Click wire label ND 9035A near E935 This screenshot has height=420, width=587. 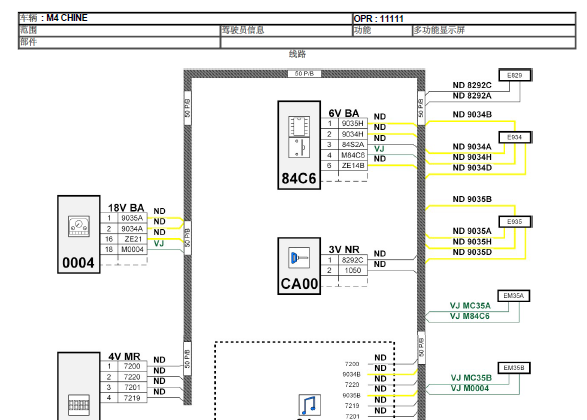(472, 231)
